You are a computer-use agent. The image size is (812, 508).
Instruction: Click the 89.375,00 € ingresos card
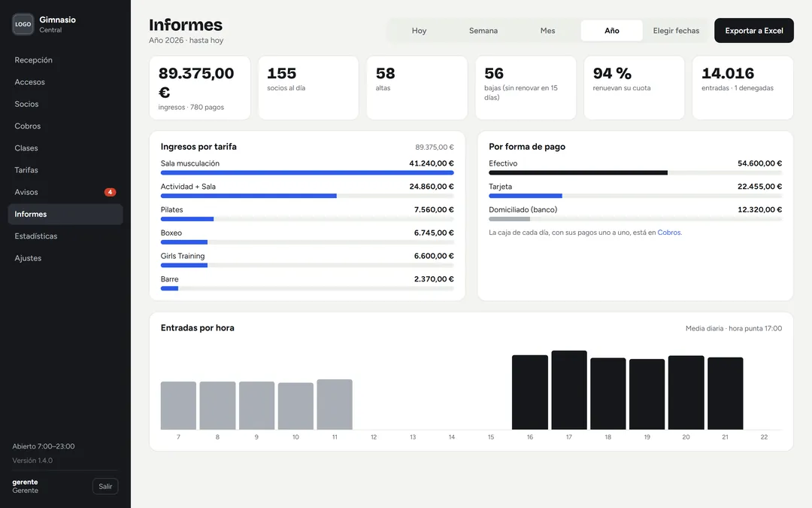[x=200, y=87]
